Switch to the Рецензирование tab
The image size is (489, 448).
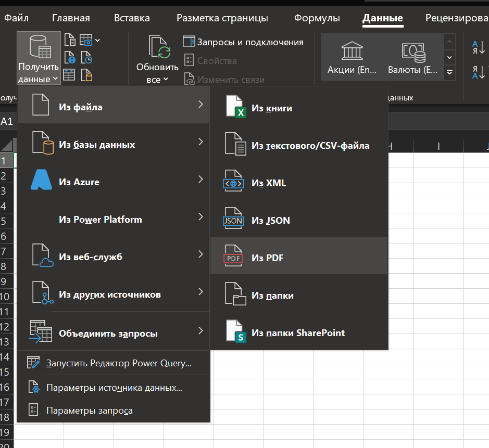[x=457, y=18]
